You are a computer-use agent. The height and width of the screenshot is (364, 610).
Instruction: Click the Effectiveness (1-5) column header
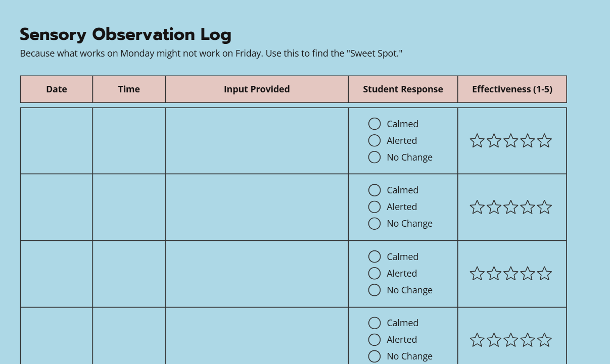tap(512, 89)
